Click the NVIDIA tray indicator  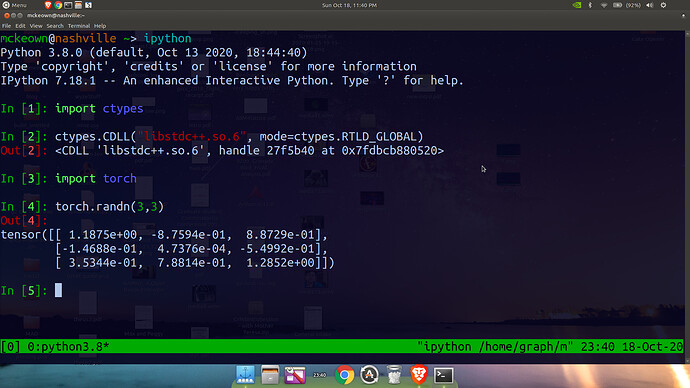pyautogui.click(x=576, y=5)
